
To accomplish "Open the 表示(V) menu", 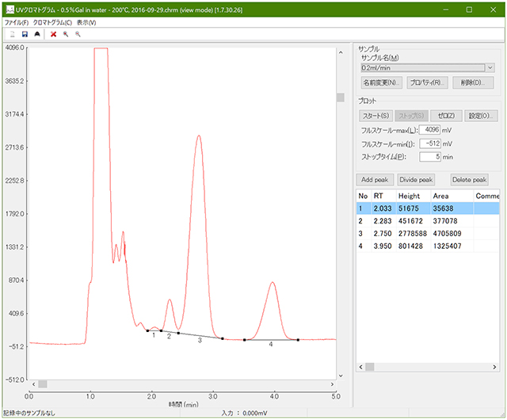I will (86, 22).
